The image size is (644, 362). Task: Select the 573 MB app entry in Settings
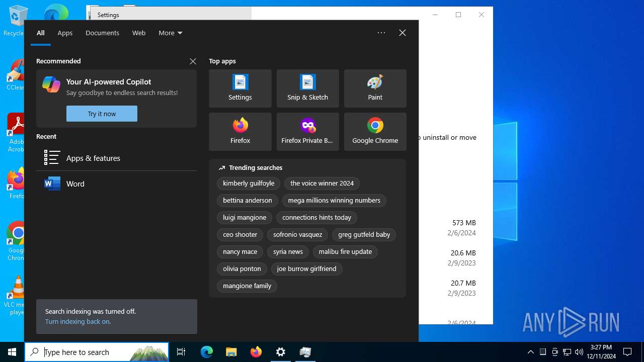click(x=455, y=228)
